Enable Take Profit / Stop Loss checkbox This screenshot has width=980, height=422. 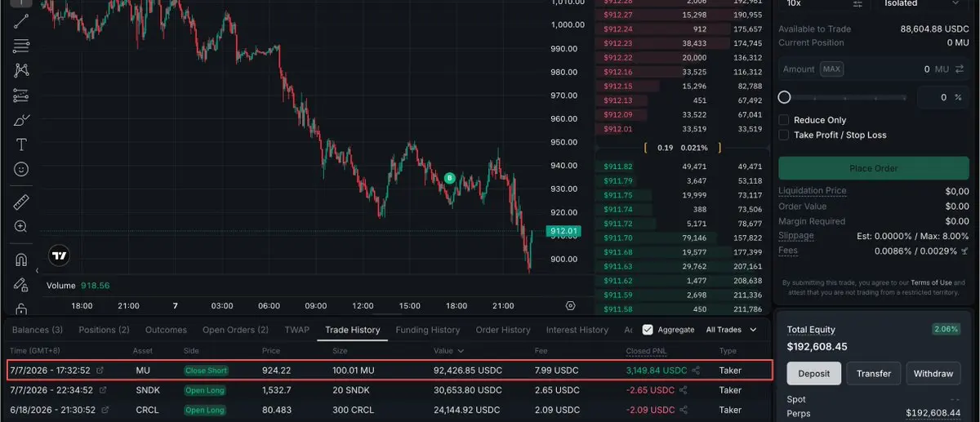[x=784, y=135]
